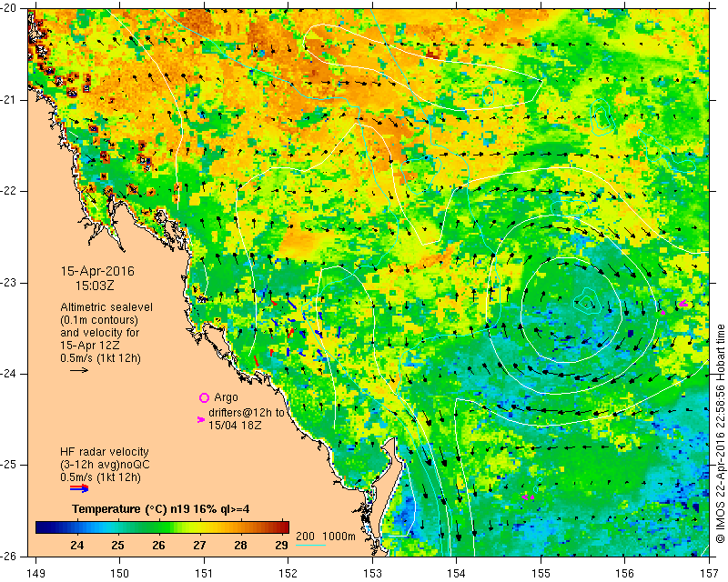Click the latitude axis label -23

pos(9,283)
